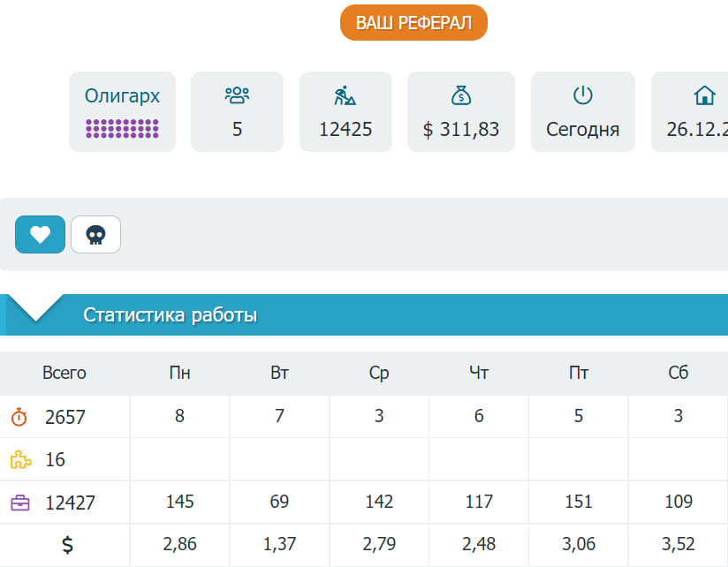Select the Пн column header
Image resolution: width=728 pixels, height=567 pixels.
point(179,373)
